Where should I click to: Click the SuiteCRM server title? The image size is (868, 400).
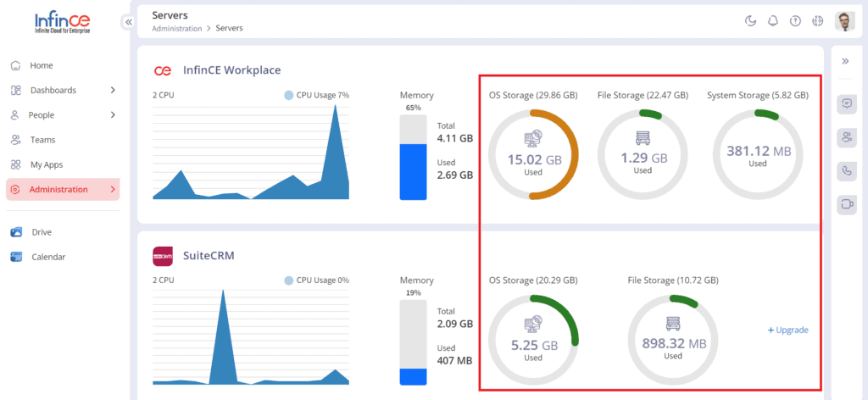point(209,256)
